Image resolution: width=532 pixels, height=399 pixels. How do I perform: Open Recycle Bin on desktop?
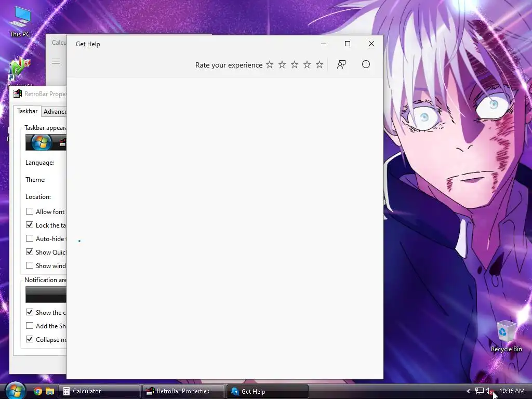point(506,336)
